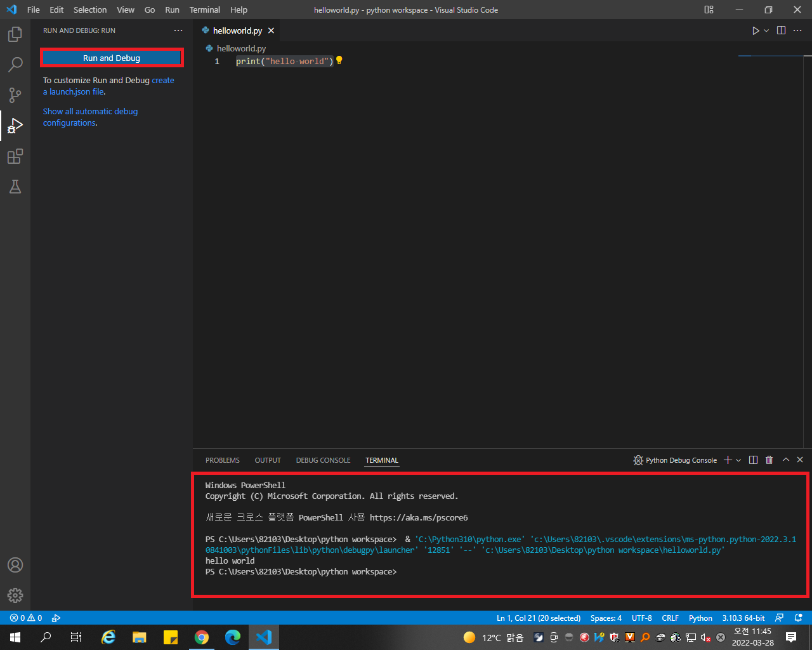Open the Extensions view
The height and width of the screenshot is (650, 812).
click(x=15, y=156)
